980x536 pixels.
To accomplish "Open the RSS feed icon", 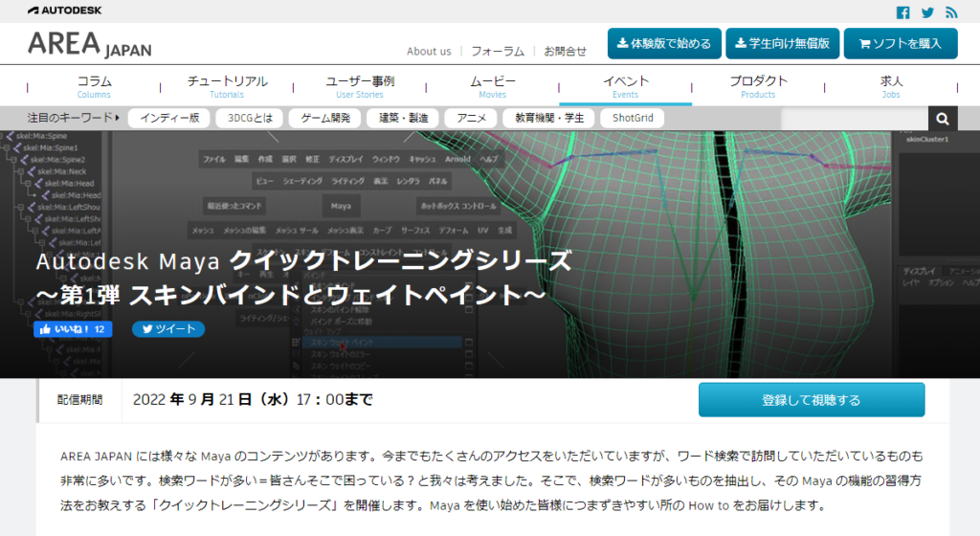I will 951,12.
